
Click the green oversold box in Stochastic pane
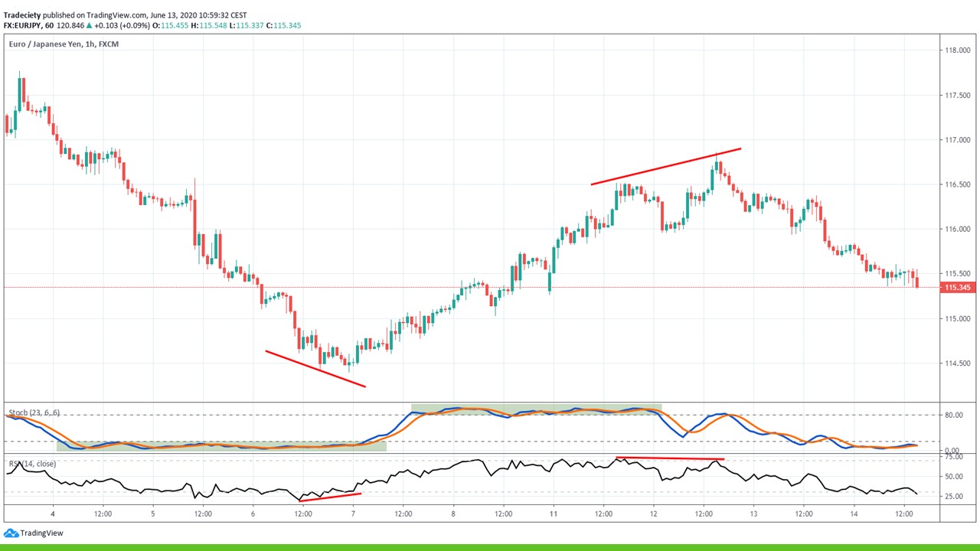point(221,445)
